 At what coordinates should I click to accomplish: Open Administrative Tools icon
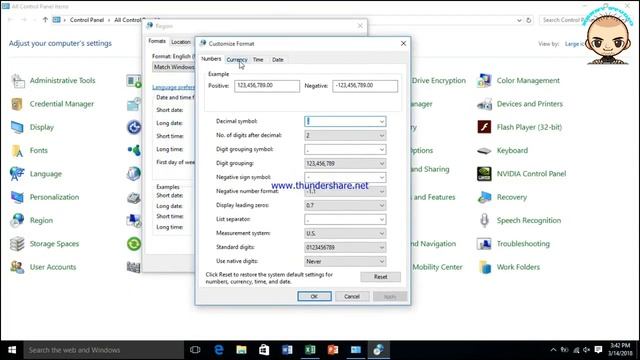point(18,81)
